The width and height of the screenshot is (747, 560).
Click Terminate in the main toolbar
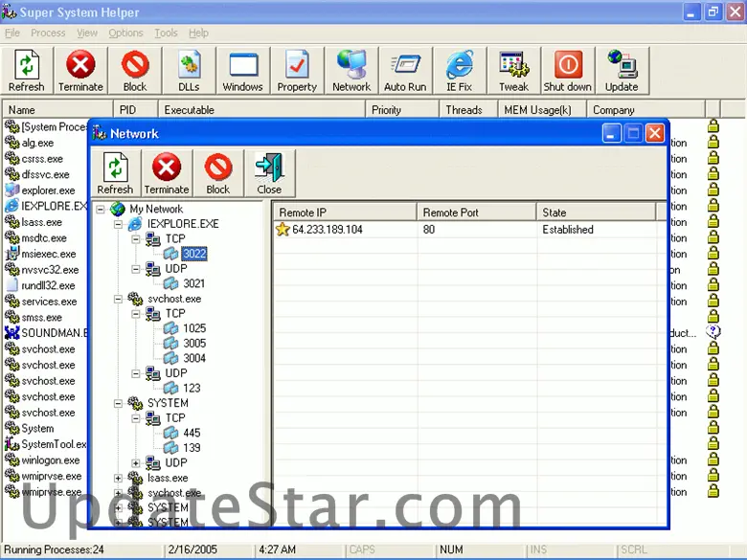[80, 72]
